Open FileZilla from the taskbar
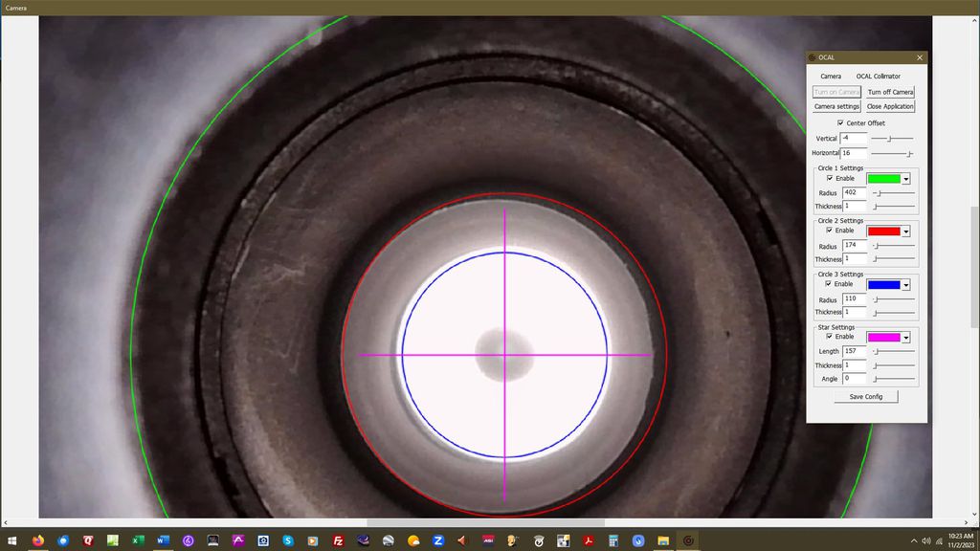 click(x=338, y=540)
